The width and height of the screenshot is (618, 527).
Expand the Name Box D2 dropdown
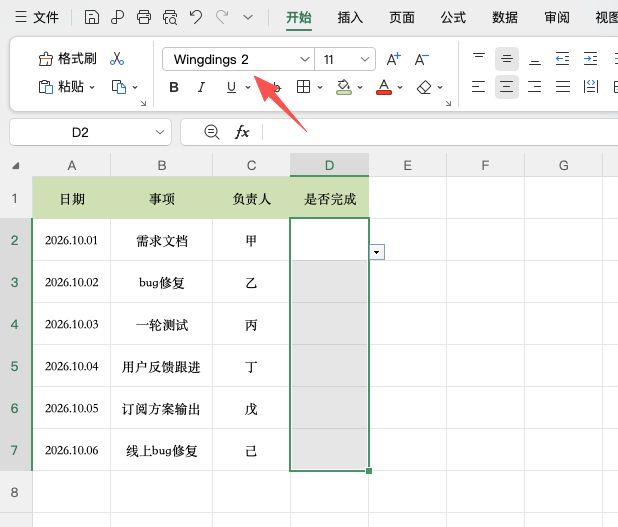pyautogui.click(x=160, y=132)
